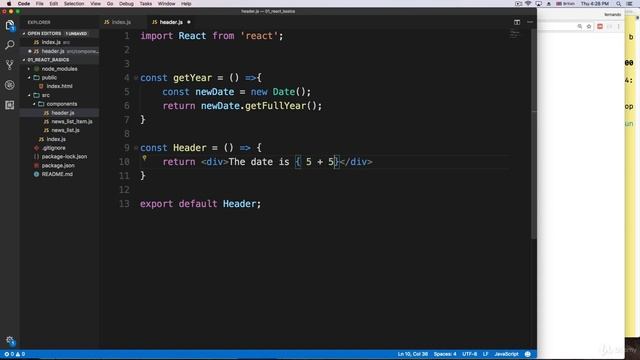
Task: Open the Help menu
Action: 186,4
